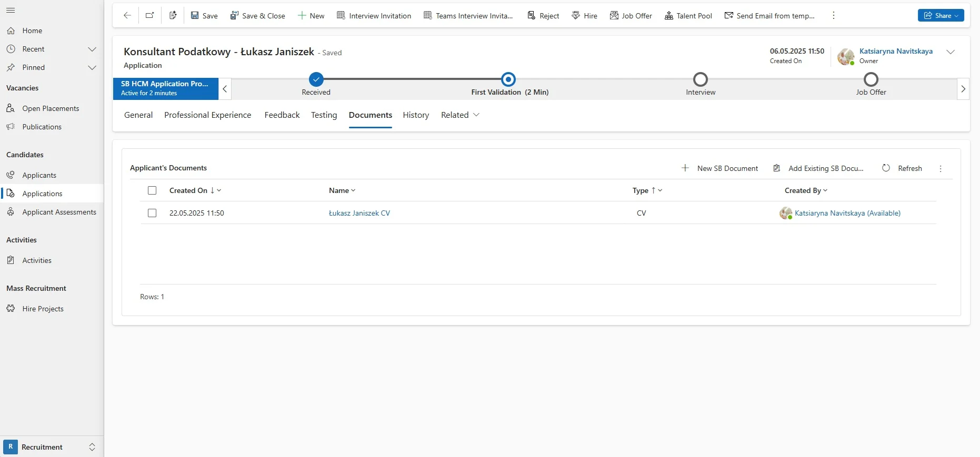Select all documents with header checkbox

click(x=152, y=190)
